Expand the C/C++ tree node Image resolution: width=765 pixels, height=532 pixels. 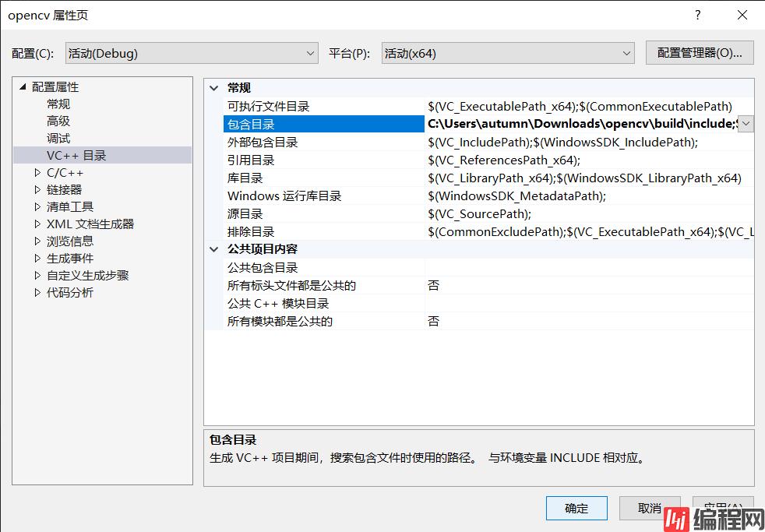pos(37,173)
